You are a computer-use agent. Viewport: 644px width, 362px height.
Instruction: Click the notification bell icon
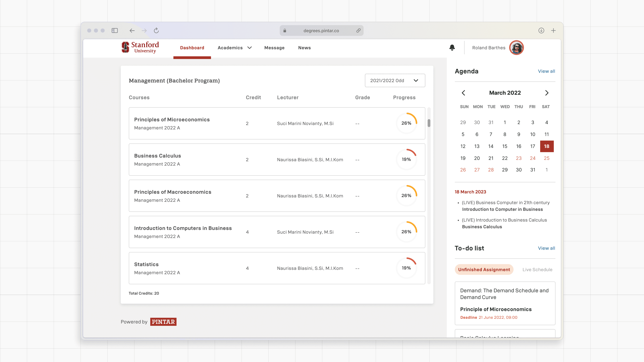(452, 47)
